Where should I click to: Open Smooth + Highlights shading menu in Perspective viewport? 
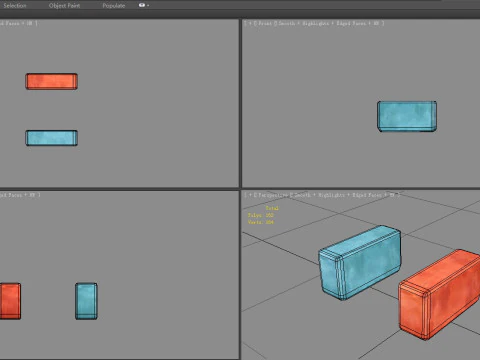[319, 195]
